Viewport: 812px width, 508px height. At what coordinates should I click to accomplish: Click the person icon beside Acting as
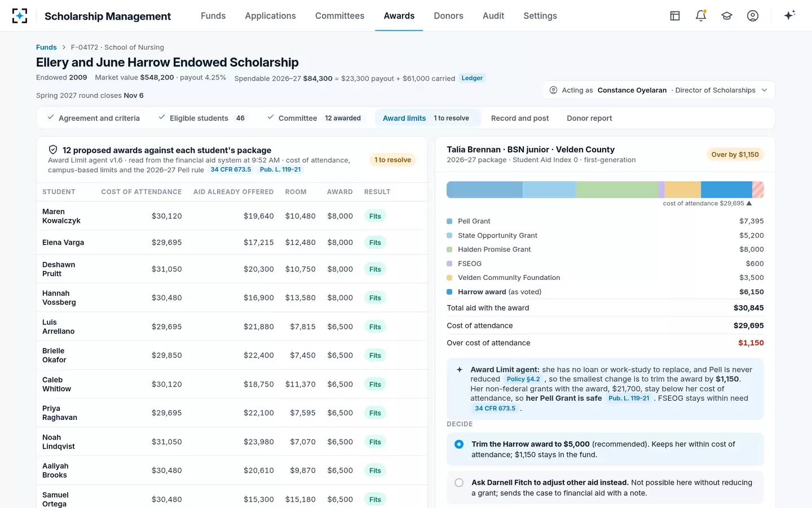click(554, 90)
